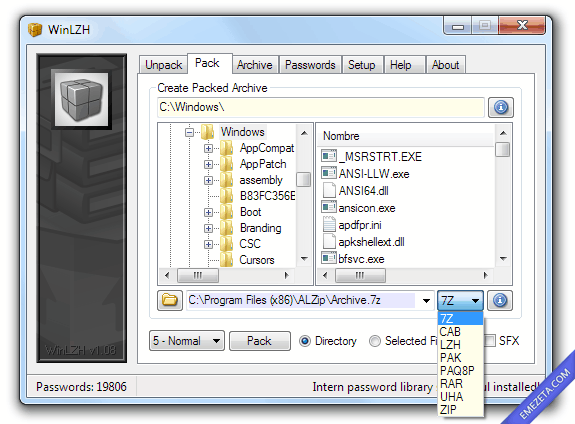Image resolution: width=575 pixels, height=424 pixels.
Task: Choose RAR in the format list
Action: point(460,384)
